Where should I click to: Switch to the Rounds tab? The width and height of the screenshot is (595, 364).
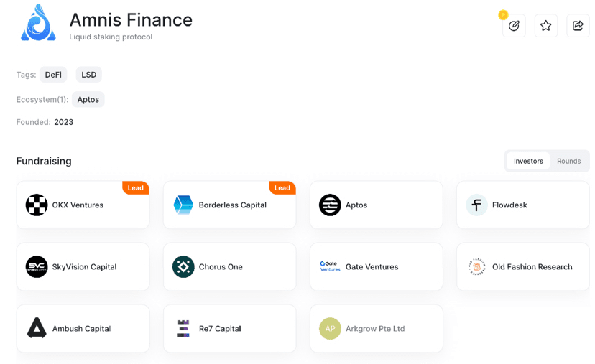click(x=568, y=161)
